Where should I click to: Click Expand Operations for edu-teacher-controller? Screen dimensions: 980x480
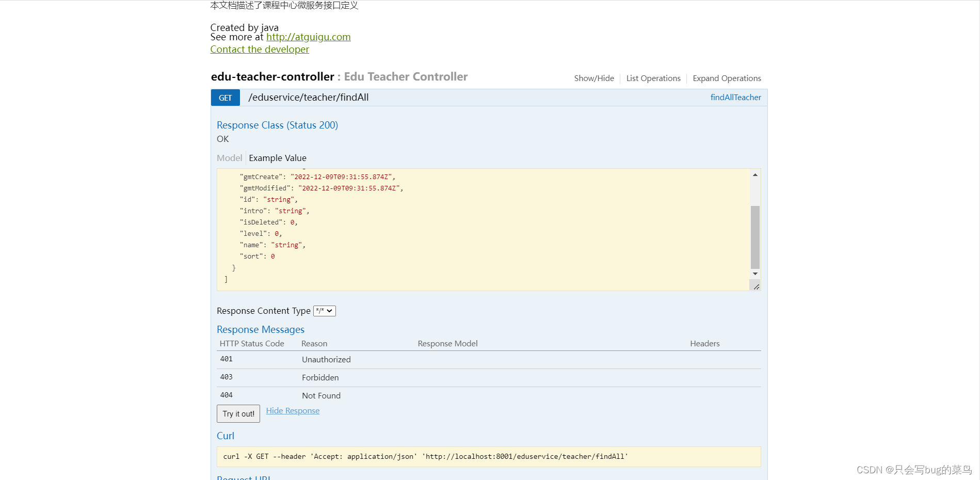point(727,78)
